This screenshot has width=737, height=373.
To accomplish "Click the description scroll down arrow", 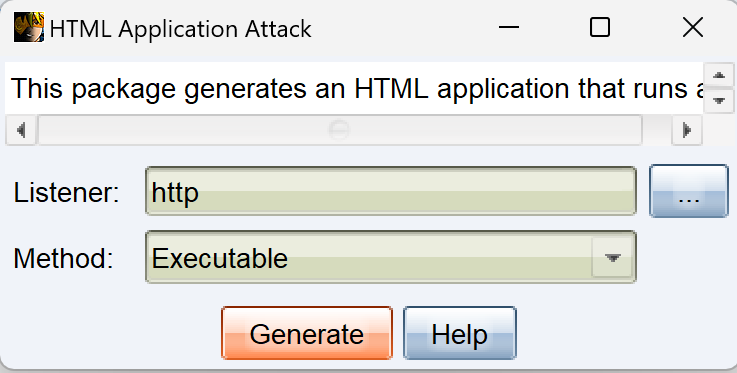I will (718, 101).
